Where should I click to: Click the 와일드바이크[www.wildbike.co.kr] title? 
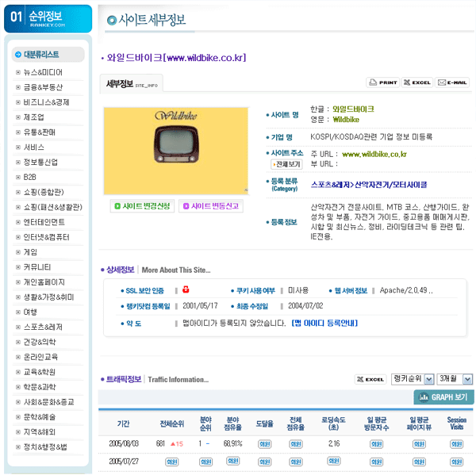pyautogui.click(x=176, y=57)
